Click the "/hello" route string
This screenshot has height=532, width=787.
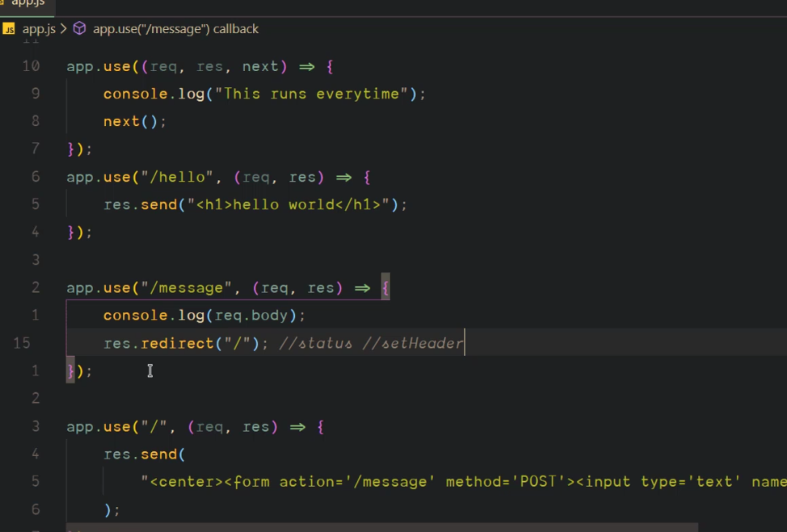(x=177, y=177)
